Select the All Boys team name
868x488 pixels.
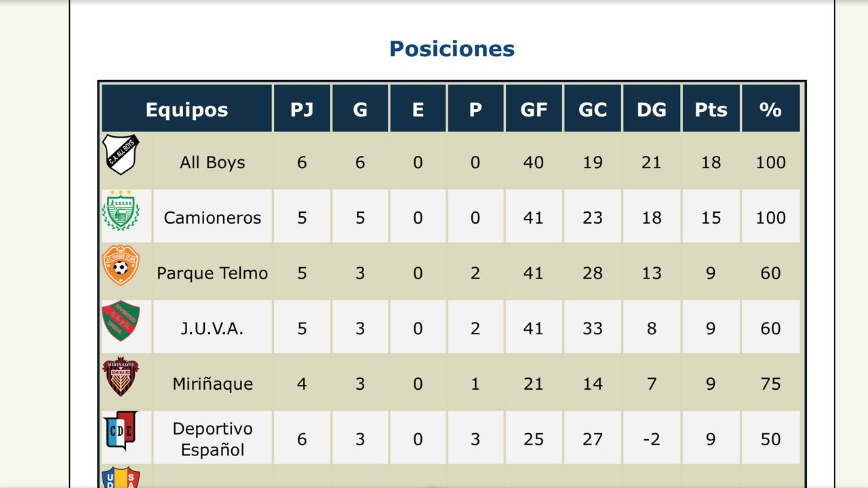(x=212, y=163)
